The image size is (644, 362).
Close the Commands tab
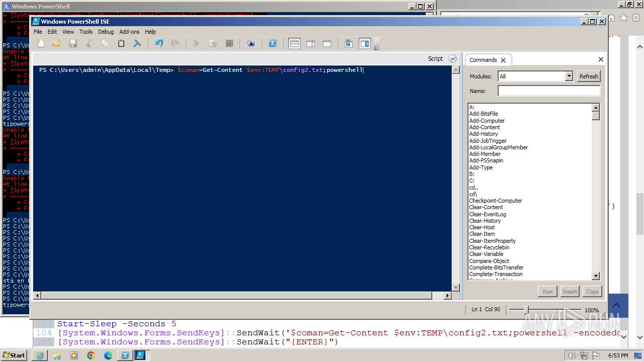[x=503, y=60]
